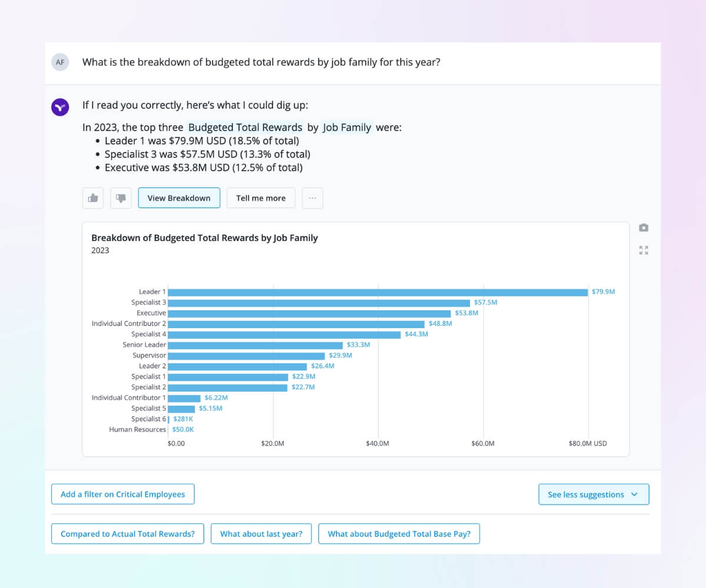Click the chart title Breakdown of Budgeted Total Rewards
Image resolution: width=706 pixels, height=588 pixels.
coord(205,238)
